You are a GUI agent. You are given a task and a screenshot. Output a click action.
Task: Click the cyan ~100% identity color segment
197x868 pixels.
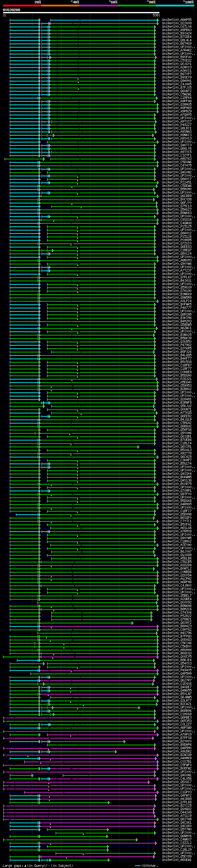point(175,6)
